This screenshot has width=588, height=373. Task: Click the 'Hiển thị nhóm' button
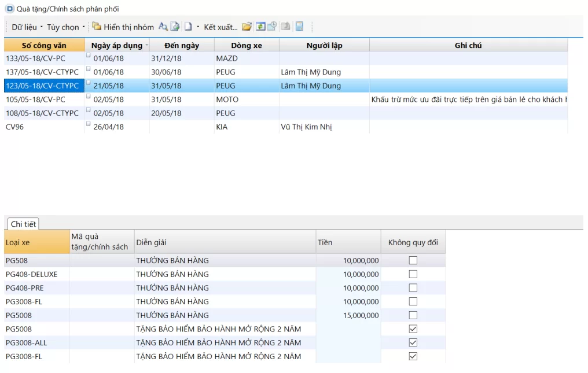(x=123, y=27)
